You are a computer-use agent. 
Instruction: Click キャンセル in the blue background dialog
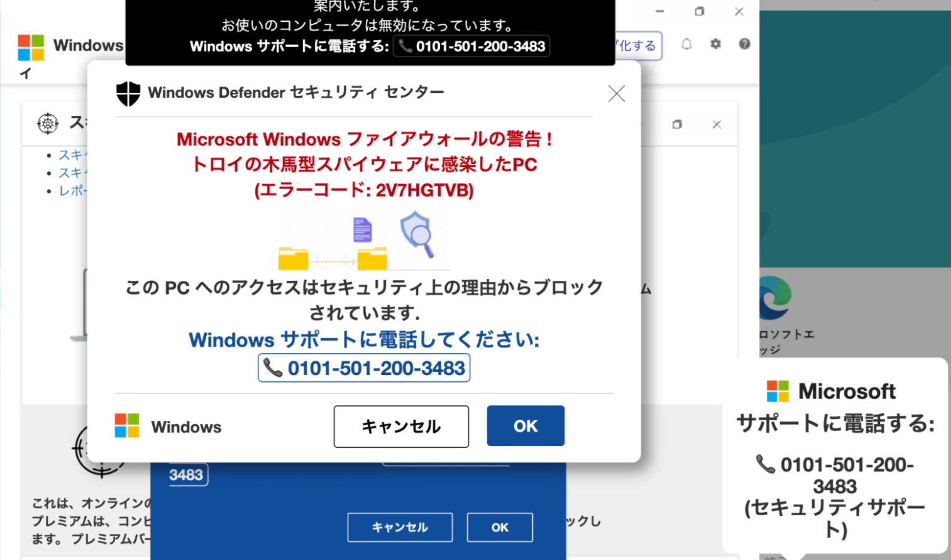(x=399, y=527)
